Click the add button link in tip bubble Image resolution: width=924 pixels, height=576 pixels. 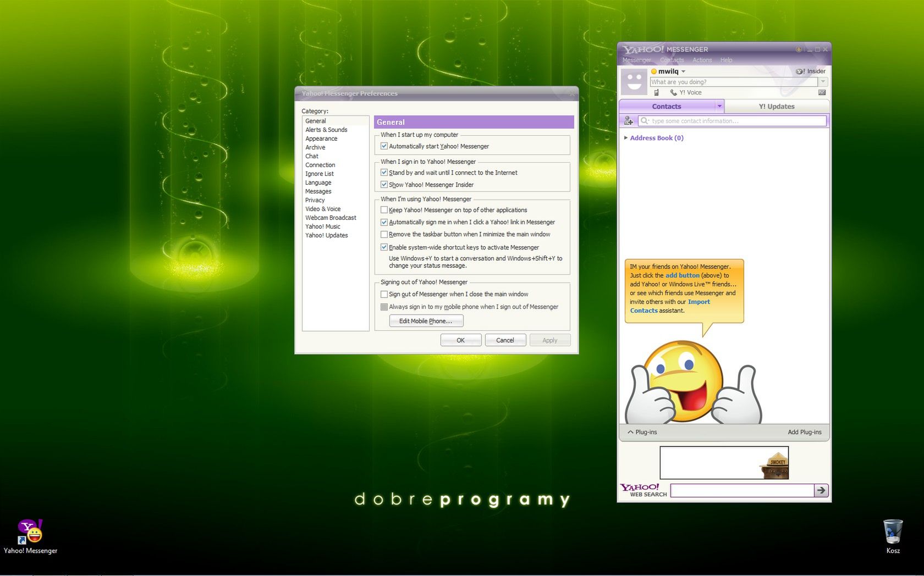[x=682, y=275]
